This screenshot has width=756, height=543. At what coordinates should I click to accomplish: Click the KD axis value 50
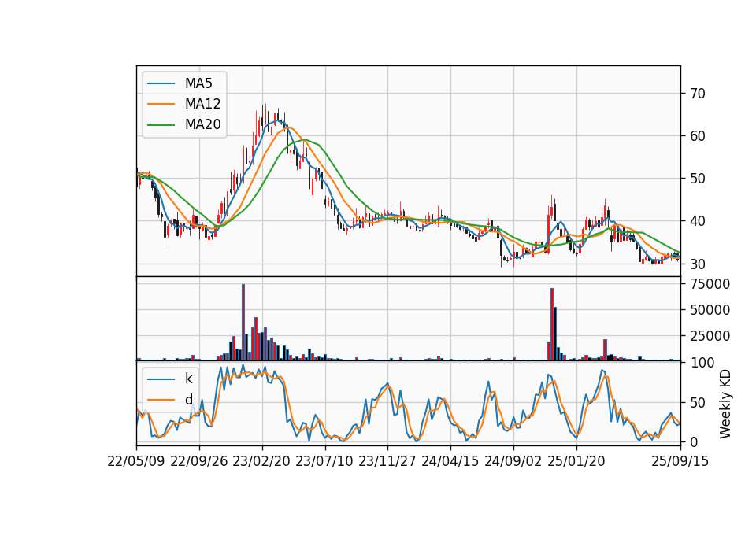[698, 403]
